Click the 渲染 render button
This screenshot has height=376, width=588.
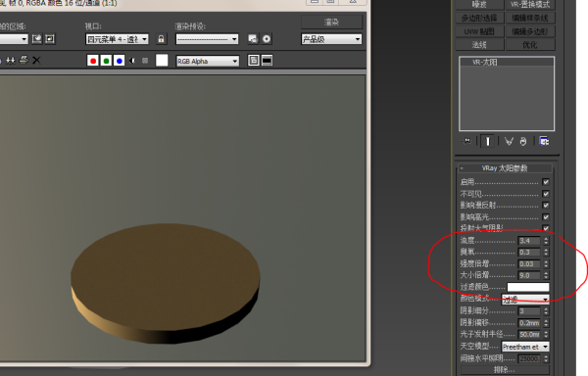tap(331, 23)
